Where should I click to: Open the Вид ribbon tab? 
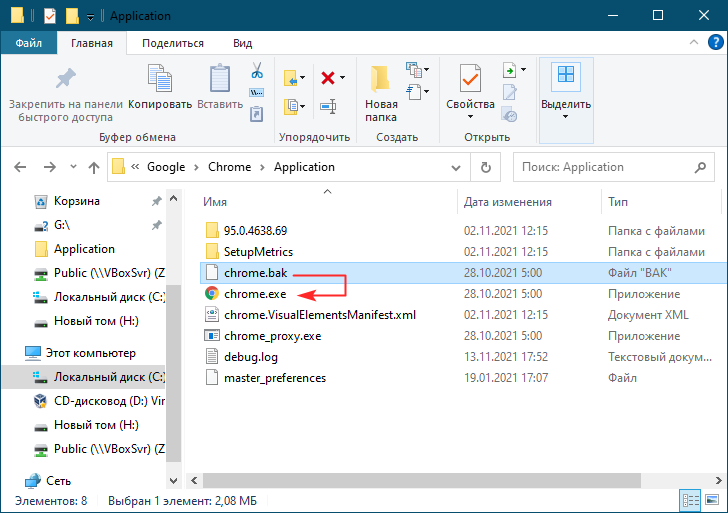242,43
